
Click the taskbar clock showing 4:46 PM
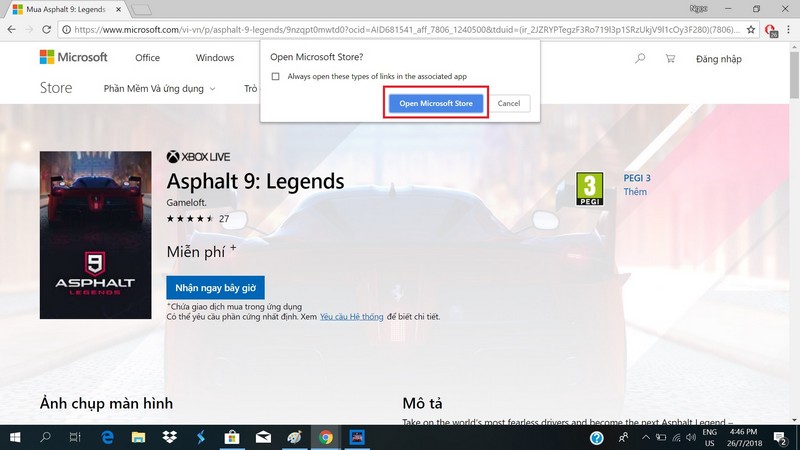pyautogui.click(x=743, y=438)
